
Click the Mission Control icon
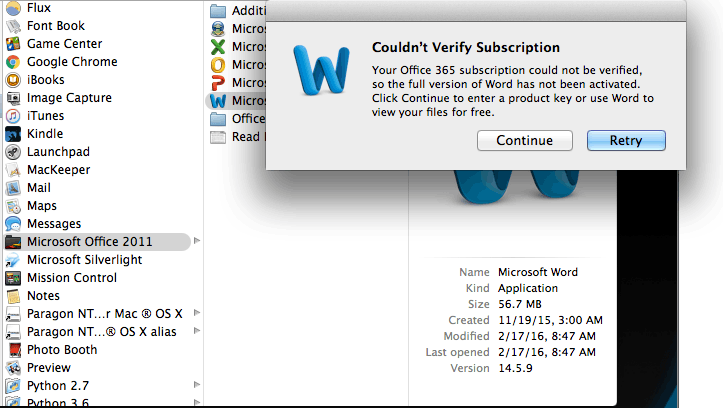[13, 278]
